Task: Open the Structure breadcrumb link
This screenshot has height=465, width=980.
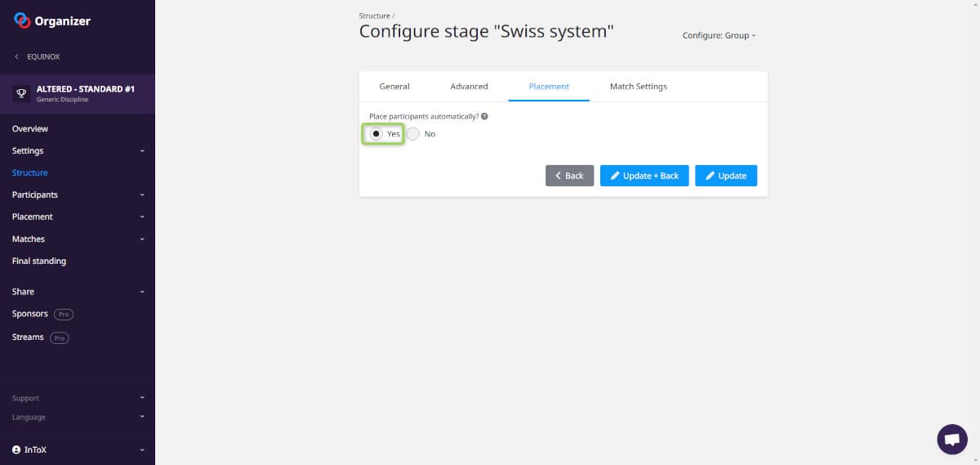Action: pyautogui.click(x=374, y=16)
